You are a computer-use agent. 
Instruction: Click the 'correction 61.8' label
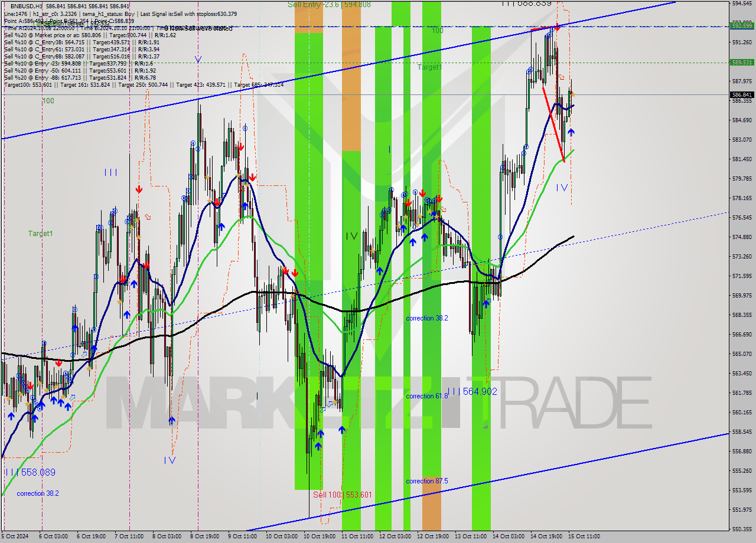tap(427, 396)
